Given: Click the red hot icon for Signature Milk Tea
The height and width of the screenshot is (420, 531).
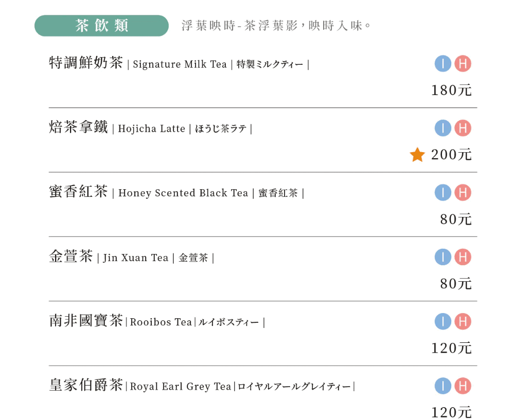Looking at the screenshot, I should click(x=463, y=64).
